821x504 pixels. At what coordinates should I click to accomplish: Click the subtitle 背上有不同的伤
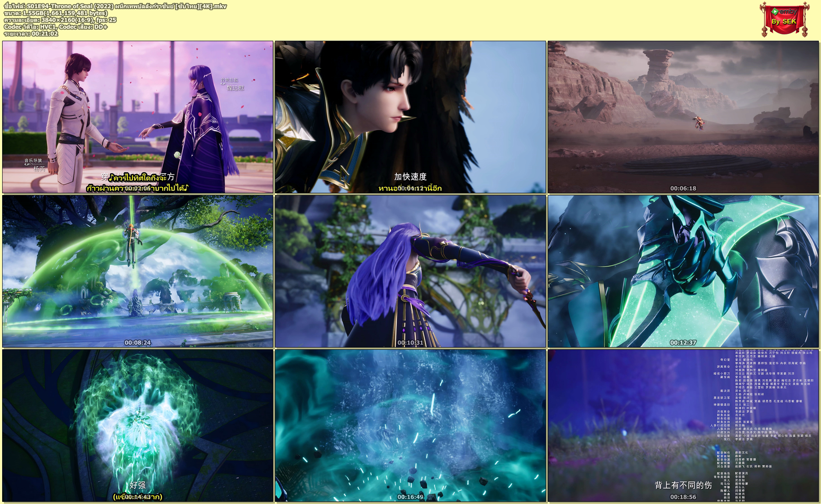coord(683,485)
